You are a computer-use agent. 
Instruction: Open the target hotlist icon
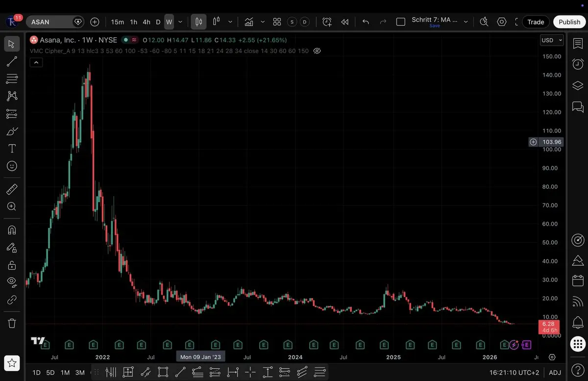click(x=578, y=240)
